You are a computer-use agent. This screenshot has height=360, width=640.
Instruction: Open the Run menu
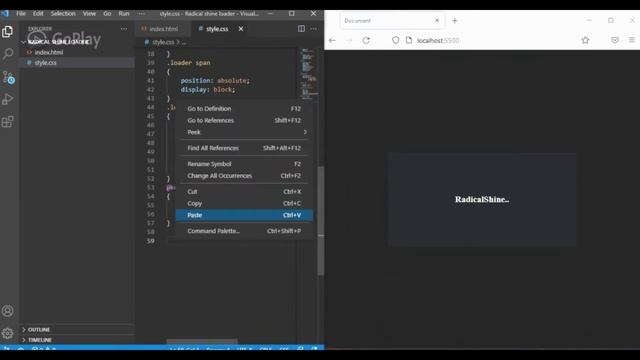click(x=124, y=13)
